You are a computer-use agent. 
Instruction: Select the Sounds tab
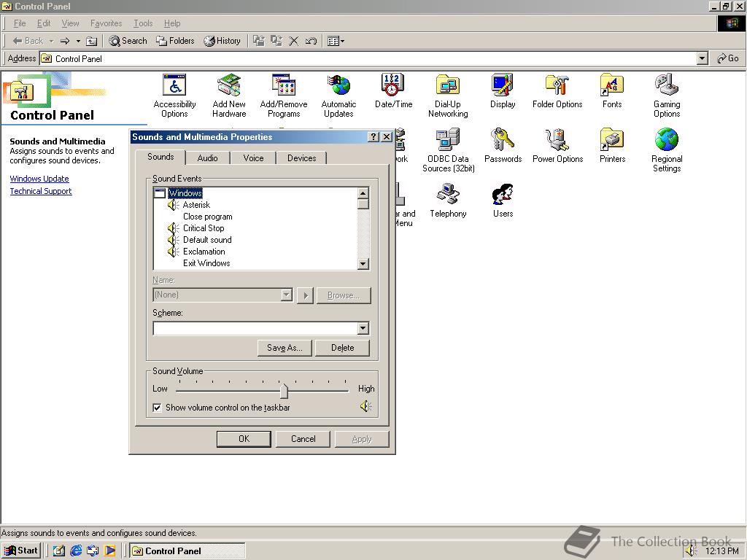point(160,157)
